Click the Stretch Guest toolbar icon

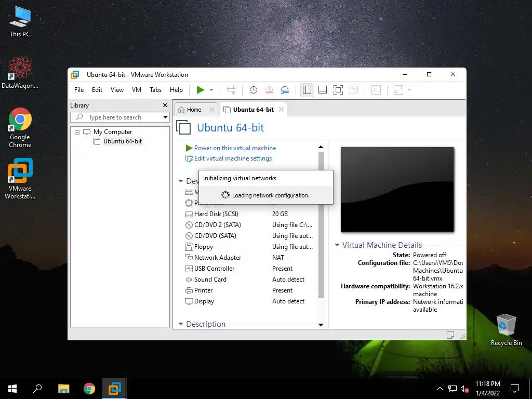pyautogui.click(x=398, y=90)
